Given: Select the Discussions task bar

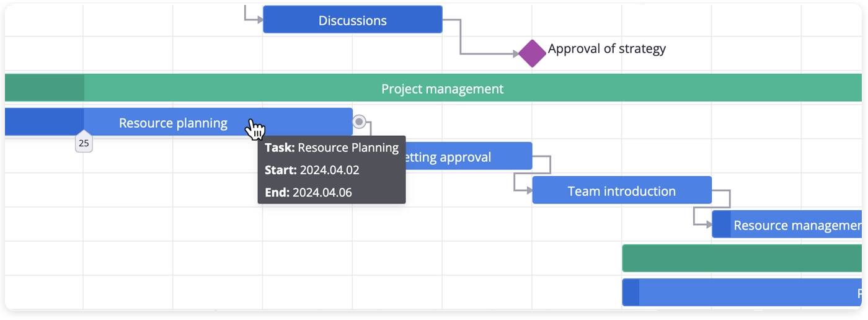Looking at the screenshot, I should tap(352, 20).
